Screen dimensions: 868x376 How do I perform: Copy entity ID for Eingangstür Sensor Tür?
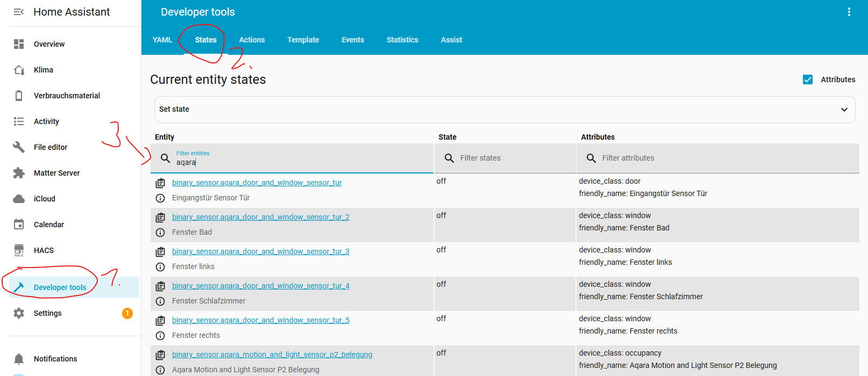(x=160, y=183)
